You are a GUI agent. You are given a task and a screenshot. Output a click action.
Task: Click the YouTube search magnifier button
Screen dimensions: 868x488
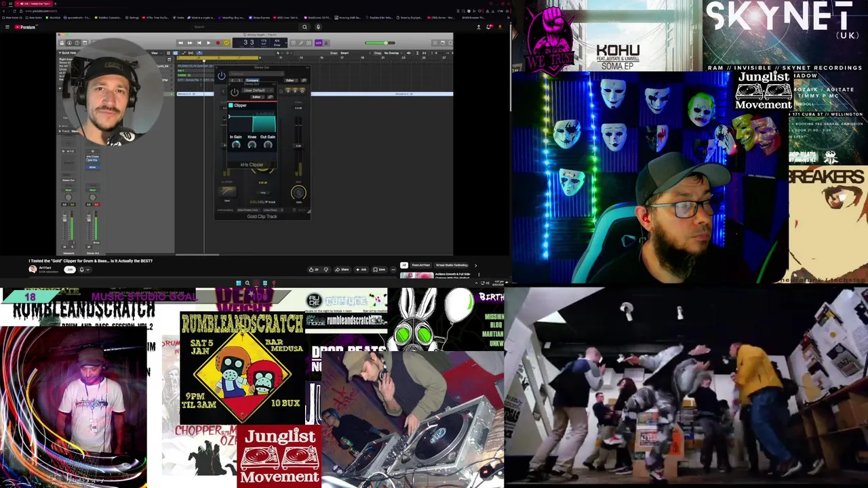coord(304,27)
